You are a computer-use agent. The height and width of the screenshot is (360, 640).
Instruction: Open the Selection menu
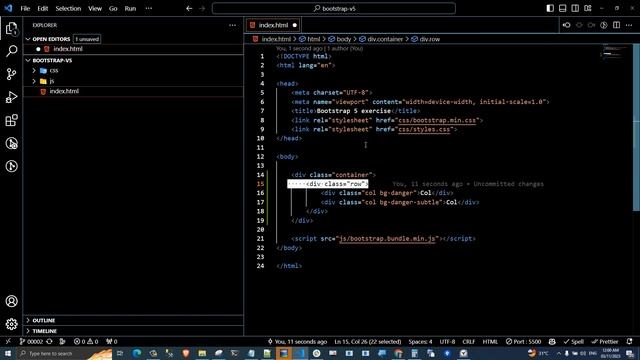(x=68, y=8)
